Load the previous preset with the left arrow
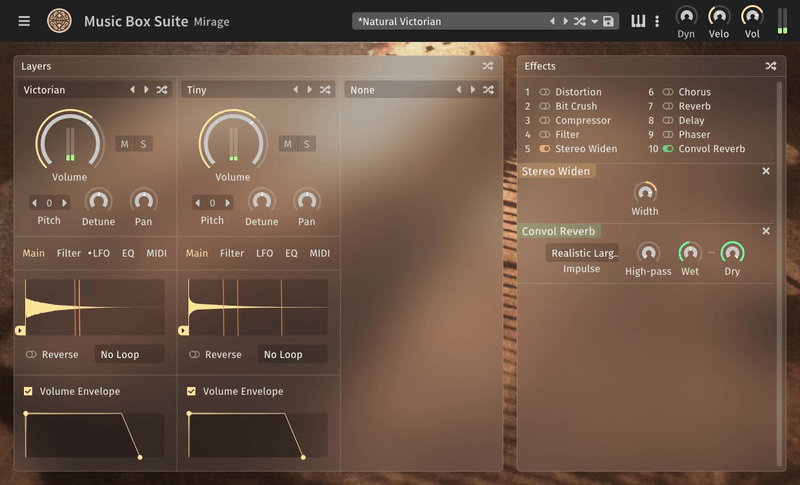Screen dimensions: 800x485 click(x=552, y=21)
